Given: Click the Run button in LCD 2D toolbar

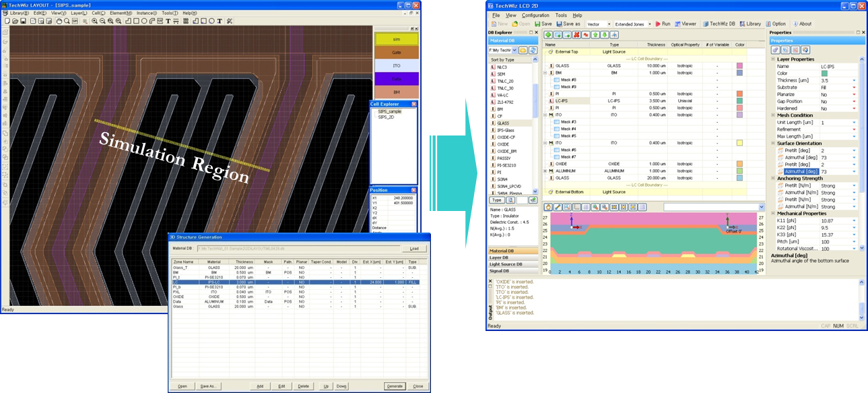Looking at the screenshot, I should pyautogui.click(x=662, y=24).
